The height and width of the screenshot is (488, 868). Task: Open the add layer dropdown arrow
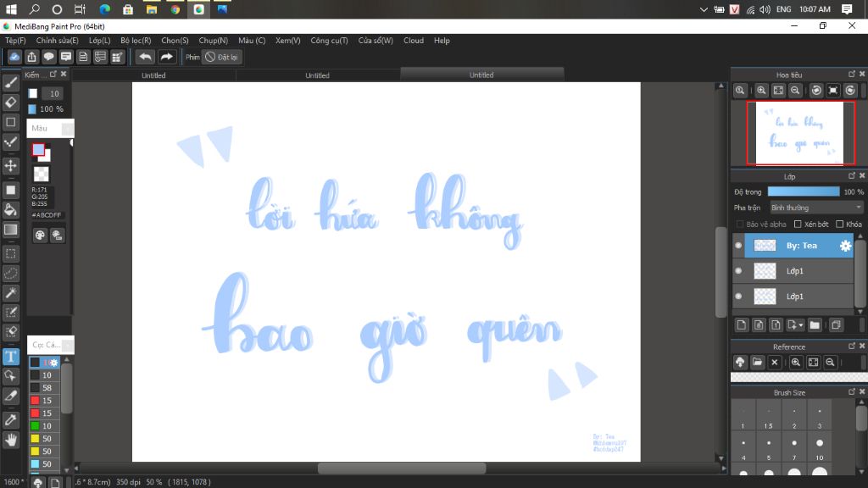(x=801, y=325)
